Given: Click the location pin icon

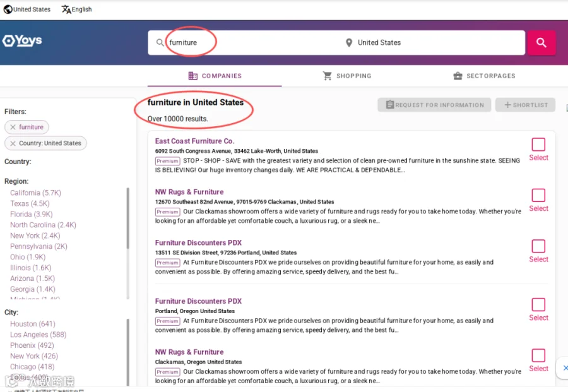Looking at the screenshot, I should [x=349, y=43].
